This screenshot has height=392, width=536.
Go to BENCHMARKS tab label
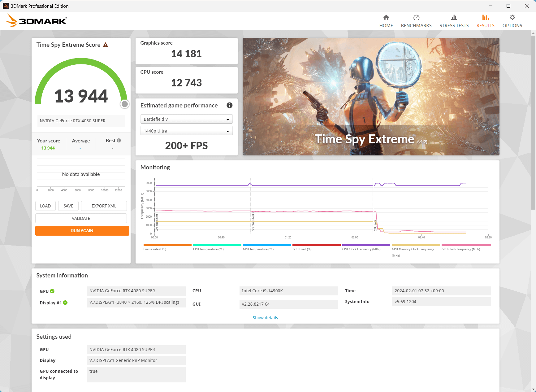[416, 26]
